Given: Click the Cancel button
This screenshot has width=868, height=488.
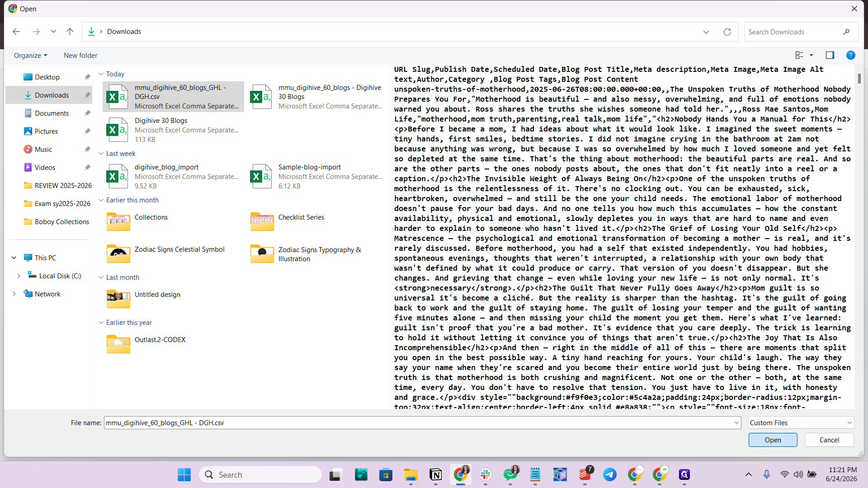Looking at the screenshot, I should pos(829,440).
